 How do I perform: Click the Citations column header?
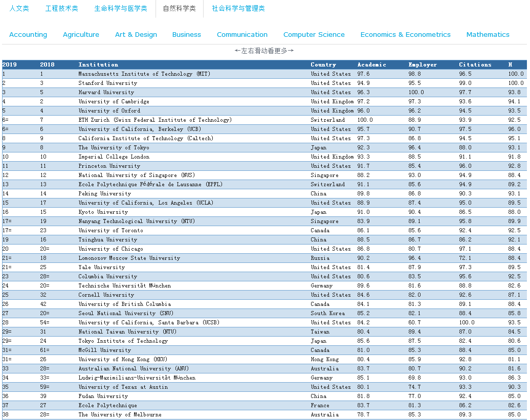475,65
